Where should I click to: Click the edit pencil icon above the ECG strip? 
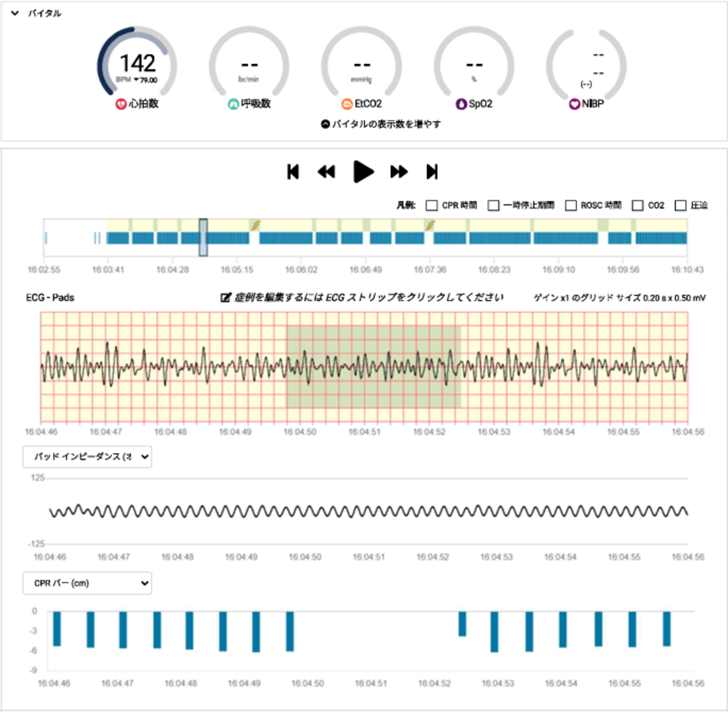tap(226, 298)
